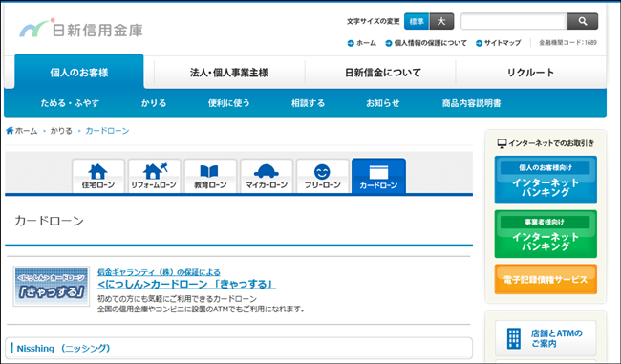Click the Nisshing（ニッシング） heading

63,348
